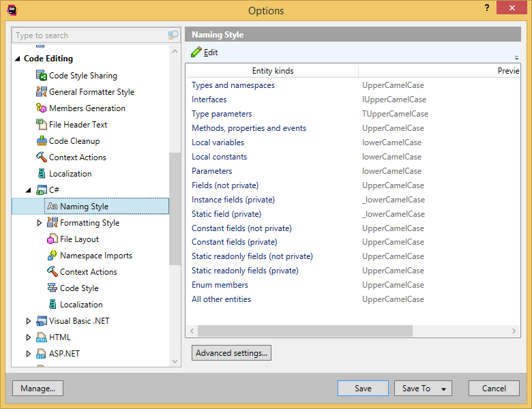This screenshot has height=409, width=532.
Task: Click the Advanced settings button
Action: point(231,353)
